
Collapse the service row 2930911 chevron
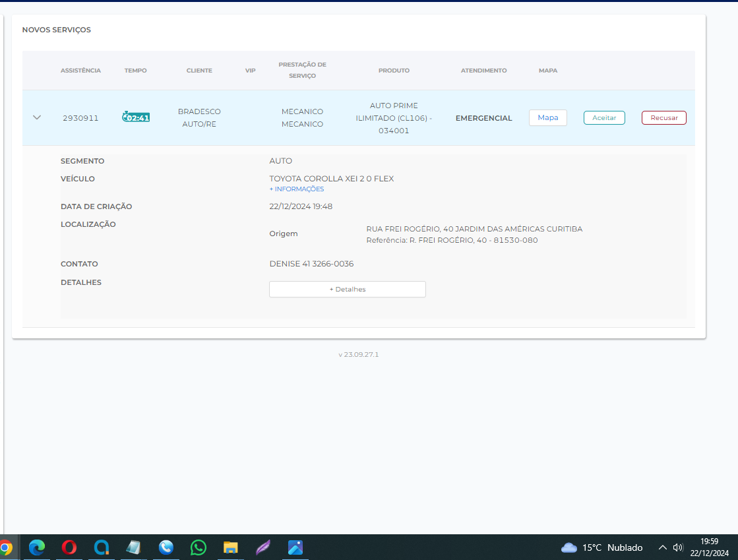point(37,117)
